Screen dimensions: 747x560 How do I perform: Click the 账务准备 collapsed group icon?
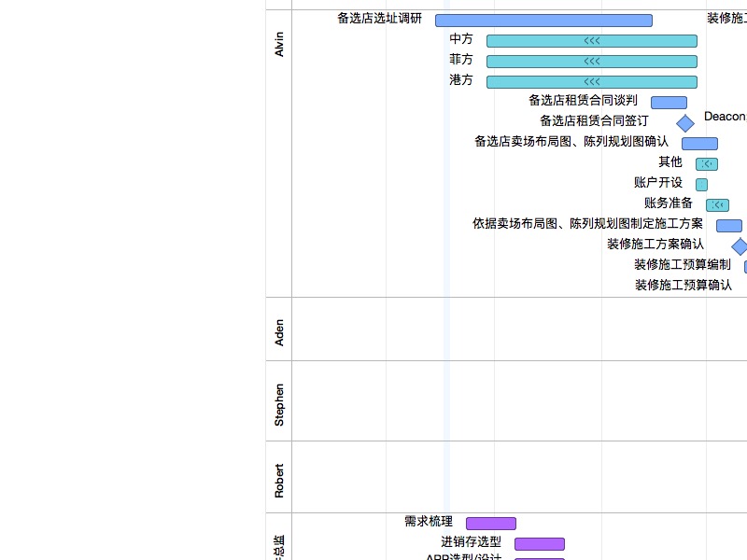(717, 204)
